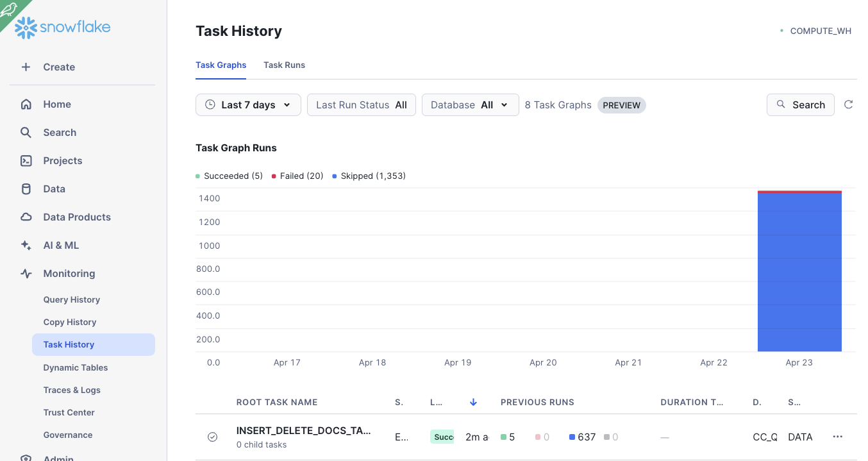Toggle the Failed legend series
The height and width of the screenshot is (461, 868).
[x=297, y=176]
